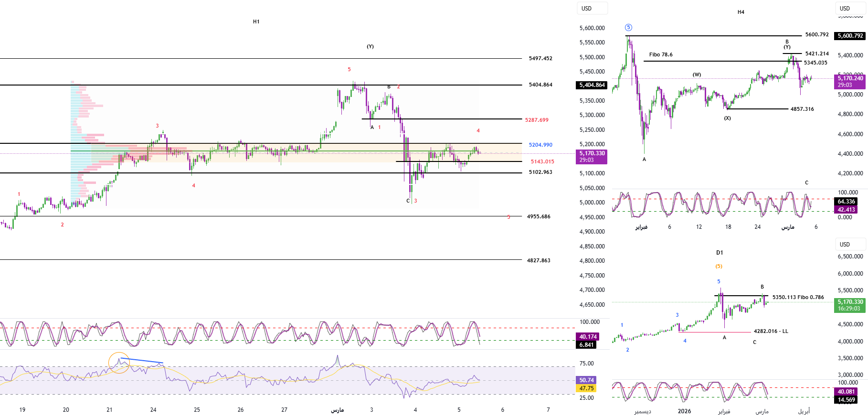Screen dimensions: 868x418
Task: Click the circled 5 wave marker on H4
Action: (x=628, y=28)
